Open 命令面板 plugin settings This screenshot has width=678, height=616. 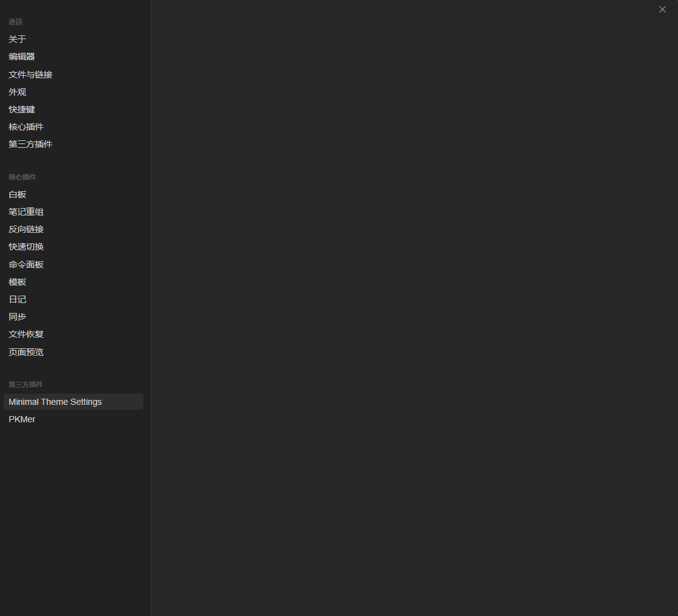click(26, 265)
